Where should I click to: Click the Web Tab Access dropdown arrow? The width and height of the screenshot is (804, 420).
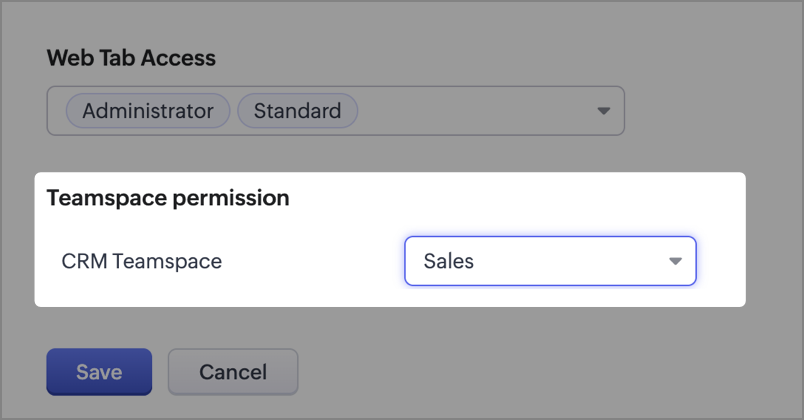click(x=603, y=111)
